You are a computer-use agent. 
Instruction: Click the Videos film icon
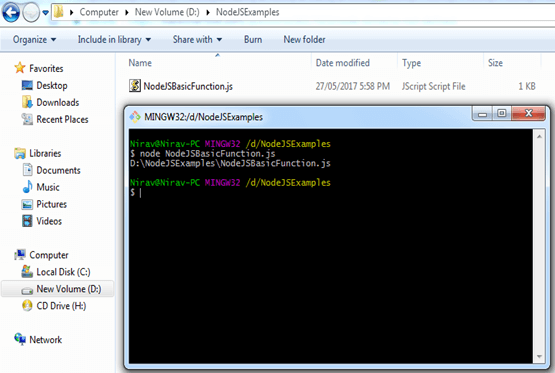(x=27, y=221)
